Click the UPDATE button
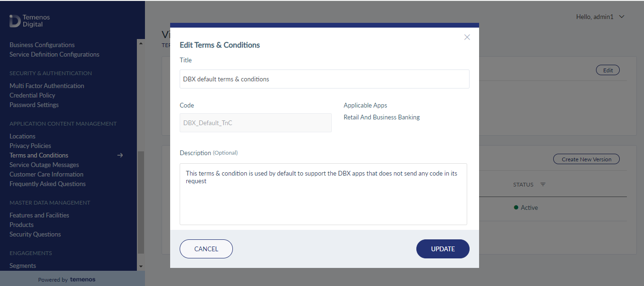This screenshot has height=286, width=644. [443, 249]
